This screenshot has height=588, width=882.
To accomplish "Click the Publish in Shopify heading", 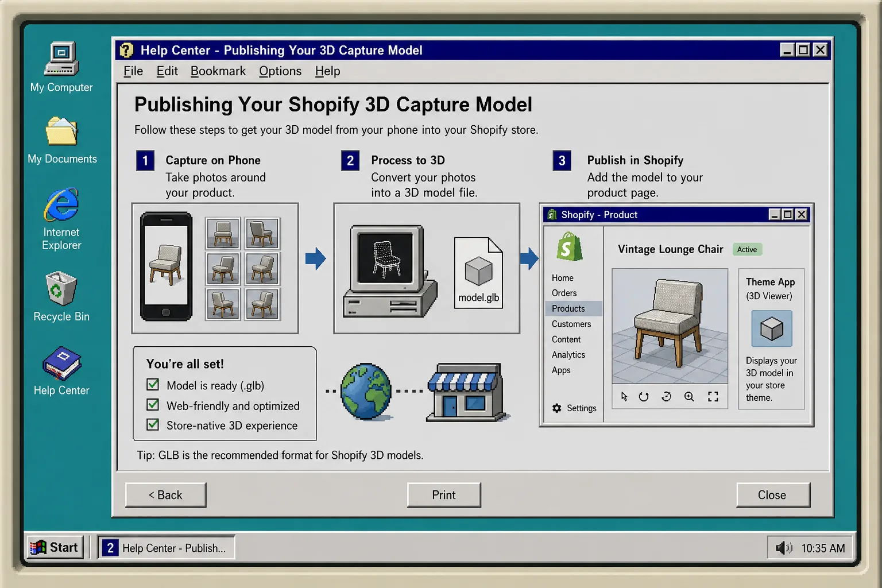I will [x=635, y=160].
